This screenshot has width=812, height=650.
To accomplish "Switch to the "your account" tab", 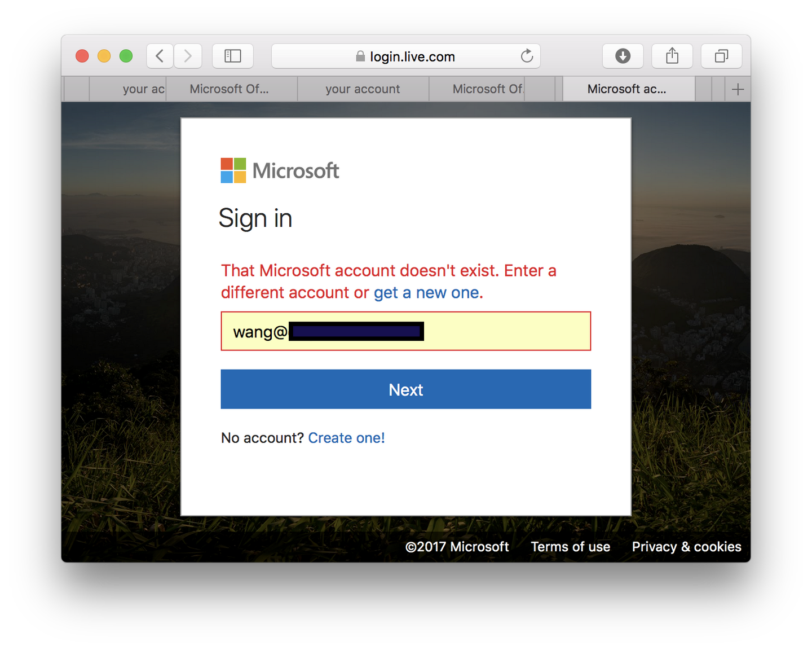I will click(363, 89).
